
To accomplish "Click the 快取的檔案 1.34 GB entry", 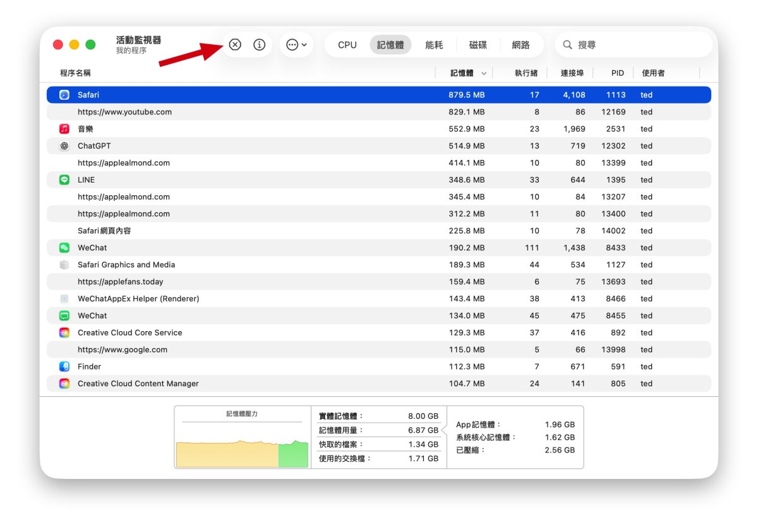I will (x=378, y=444).
